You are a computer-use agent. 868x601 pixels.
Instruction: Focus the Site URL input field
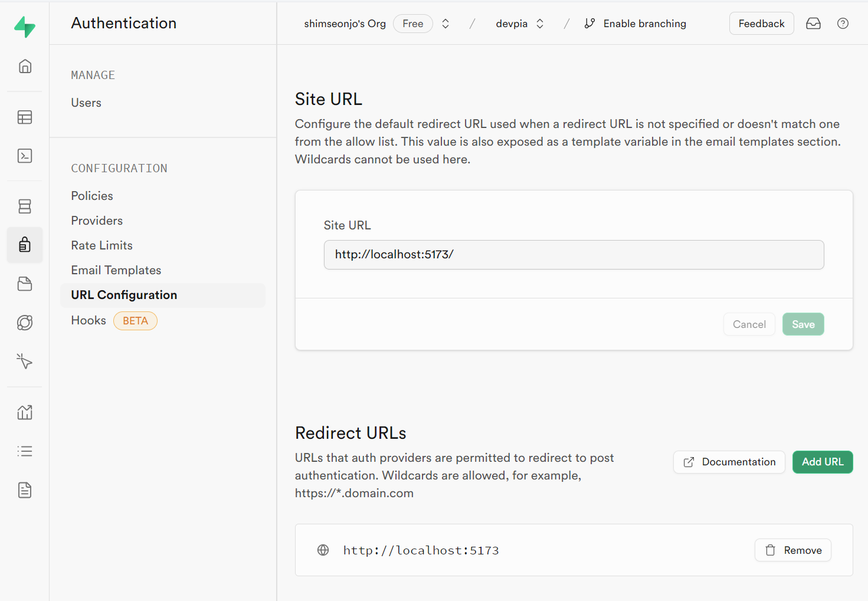[574, 255]
